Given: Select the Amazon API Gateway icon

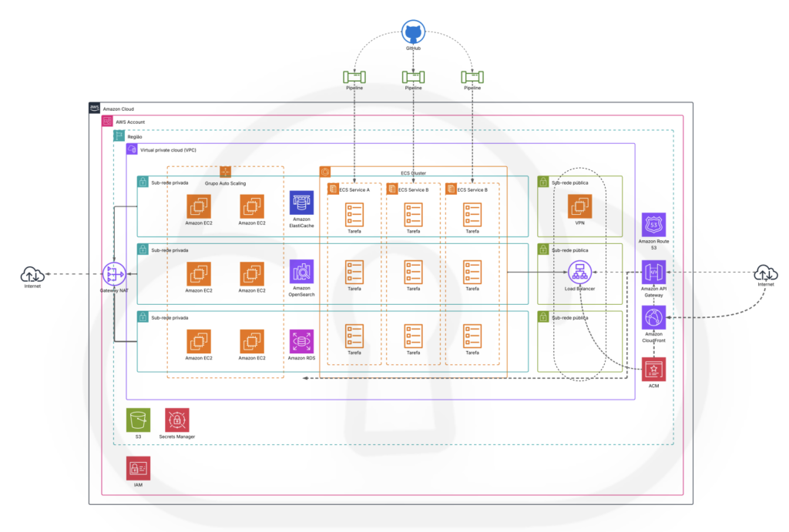Looking at the screenshot, I should (653, 272).
